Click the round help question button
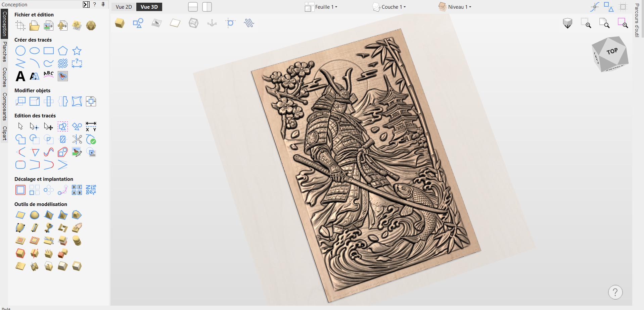 [615, 292]
